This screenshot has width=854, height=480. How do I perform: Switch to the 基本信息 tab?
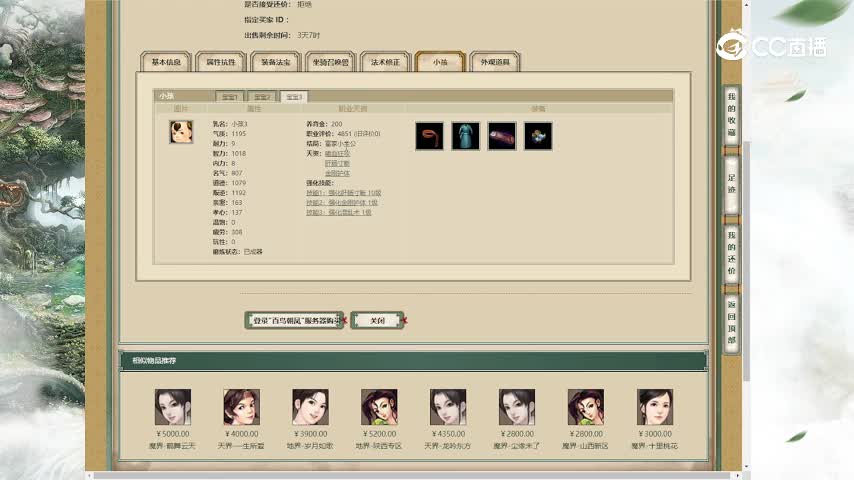[x=166, y=62]
